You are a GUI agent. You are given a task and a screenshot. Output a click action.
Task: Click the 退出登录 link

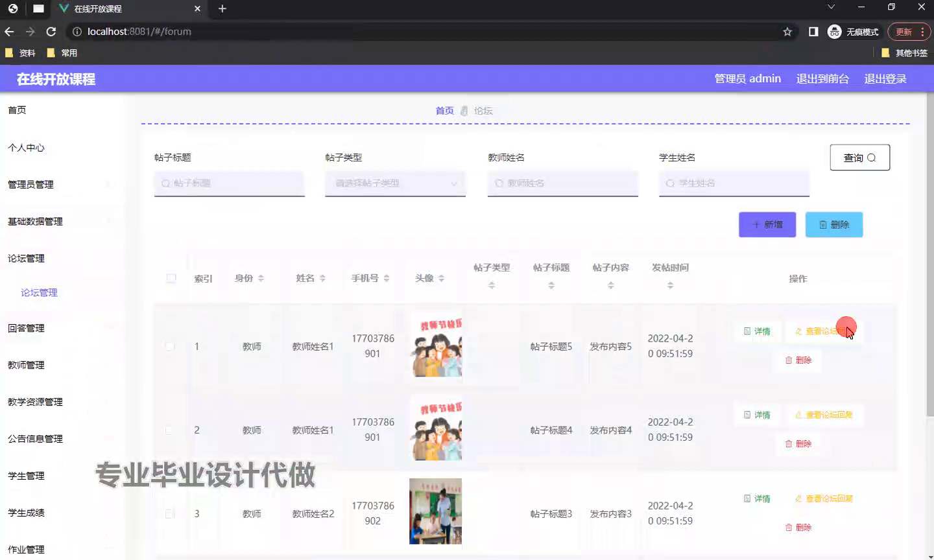(x=885, y=78)
